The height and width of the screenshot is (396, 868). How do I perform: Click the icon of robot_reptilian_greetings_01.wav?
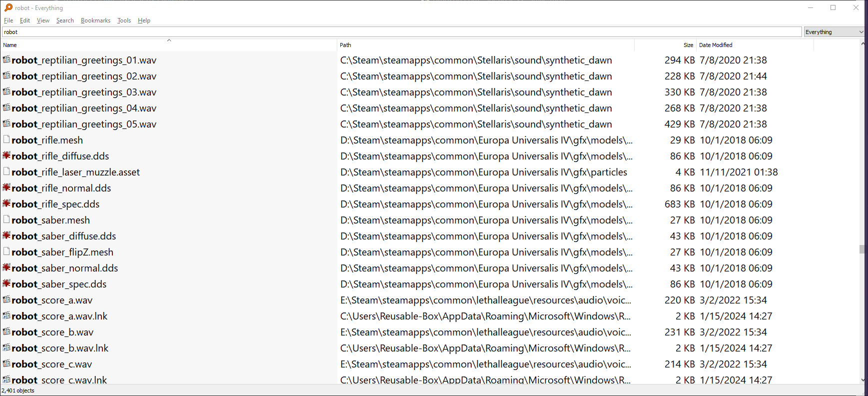click(6, 59)
